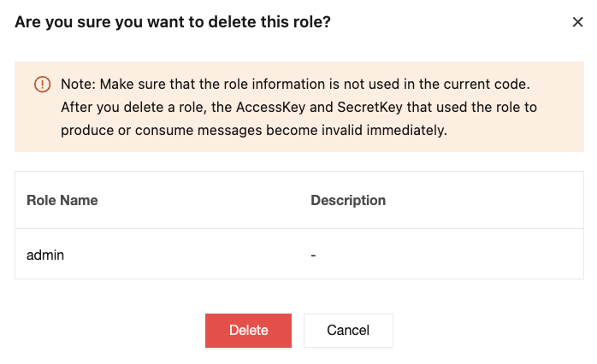Close the delete role dialog

pos(577,22)
